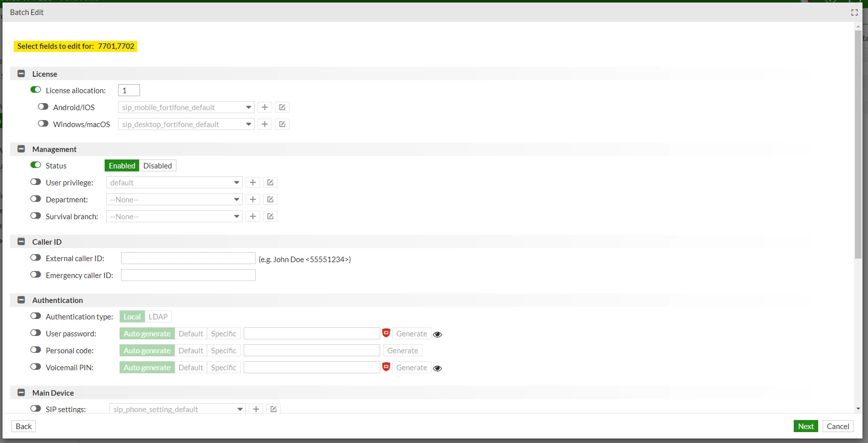This screenshot has width=868, height=443.
Task: Toggle License allocation switch off
Action: click(x=35, y=90)
